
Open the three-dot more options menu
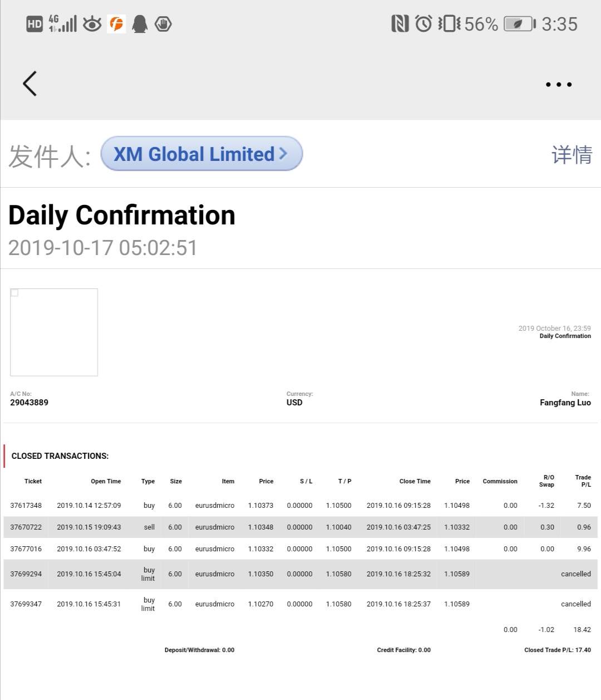click(558, 85)
